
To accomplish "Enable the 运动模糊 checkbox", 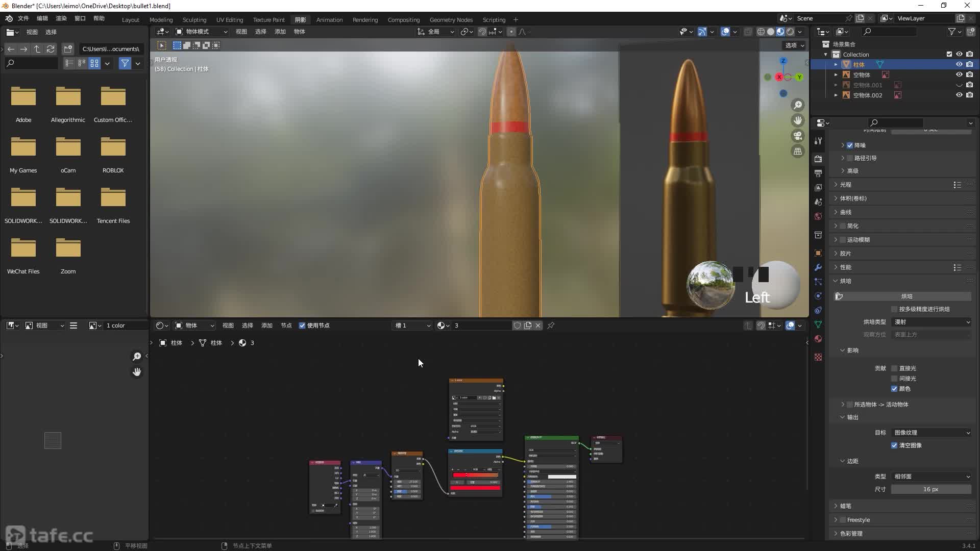I will [x=843, y=240].
